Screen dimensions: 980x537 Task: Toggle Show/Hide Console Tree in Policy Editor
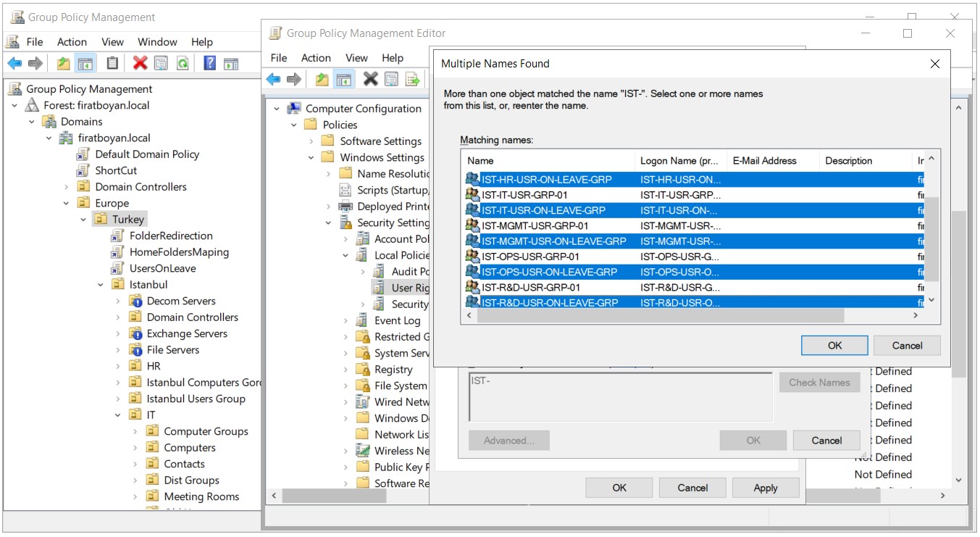coord(344,79)
